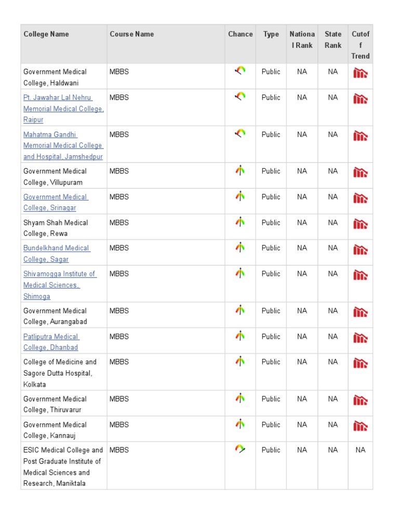The height and width of the screenshot is (532, 399).
Task: Follow the Government Medical College, Srinagar link
Action: (x=56, y=202)
